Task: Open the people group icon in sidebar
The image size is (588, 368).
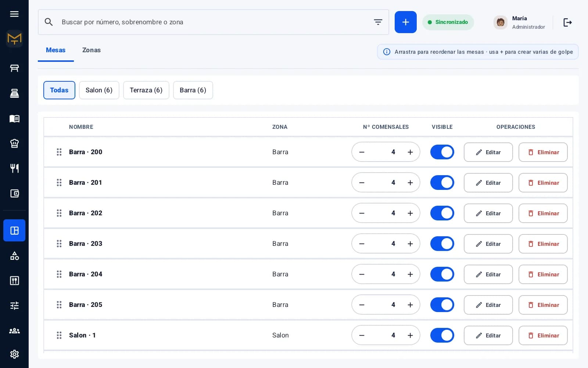Action: (14, 330)
